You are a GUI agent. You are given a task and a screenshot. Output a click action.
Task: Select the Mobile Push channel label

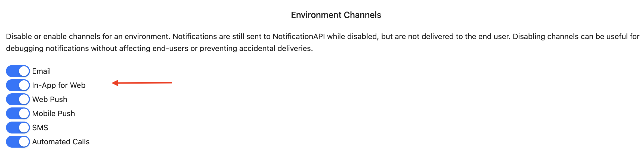pyautogui.click(x=53, y=113)
